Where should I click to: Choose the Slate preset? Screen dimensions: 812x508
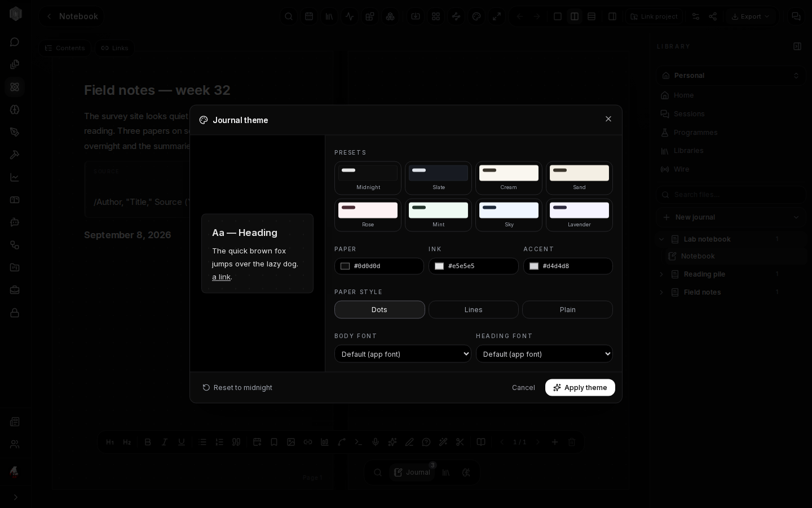[x=439, y=178]
